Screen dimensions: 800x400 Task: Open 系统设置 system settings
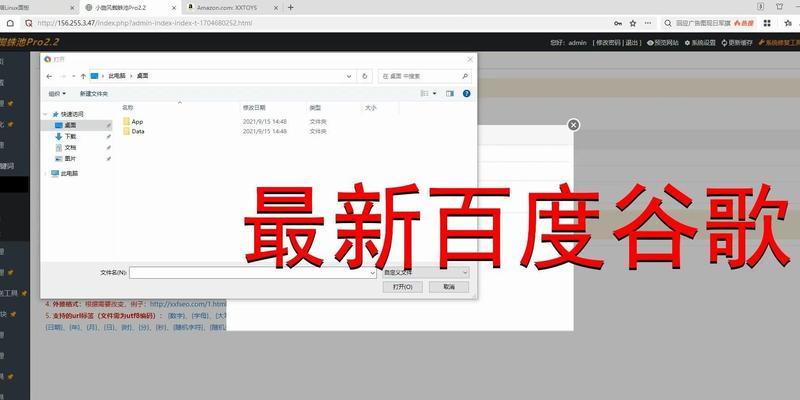point(700,43)
